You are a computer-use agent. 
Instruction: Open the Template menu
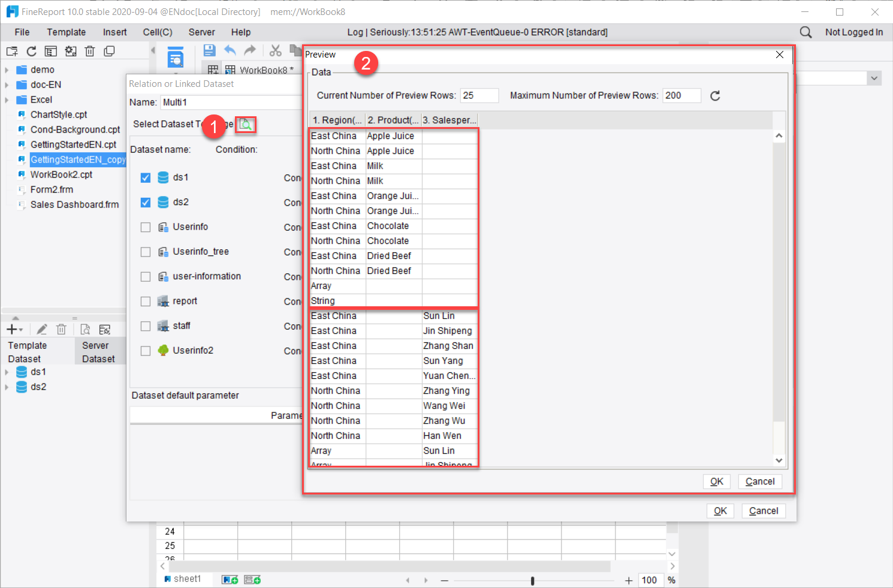pyautogui.click(x=66, y=32)
